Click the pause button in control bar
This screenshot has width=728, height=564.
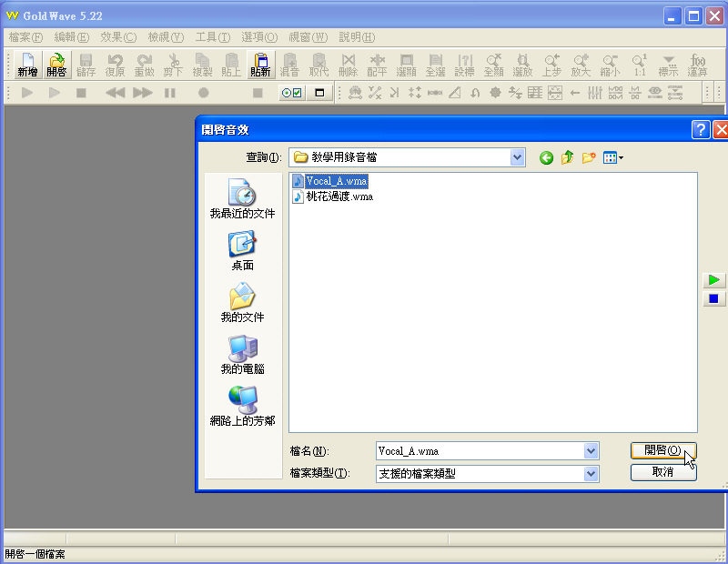170,93
